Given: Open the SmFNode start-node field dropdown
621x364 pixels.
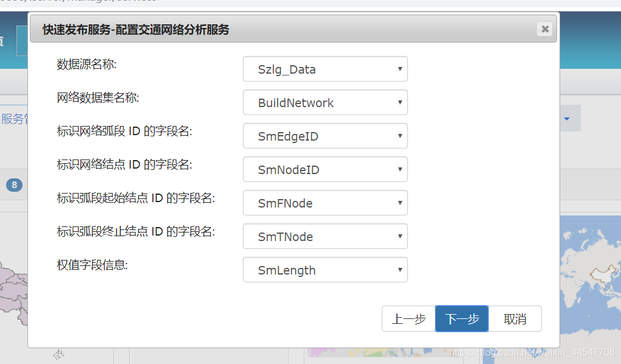Looking at the screenshot, I should point(325,203).
